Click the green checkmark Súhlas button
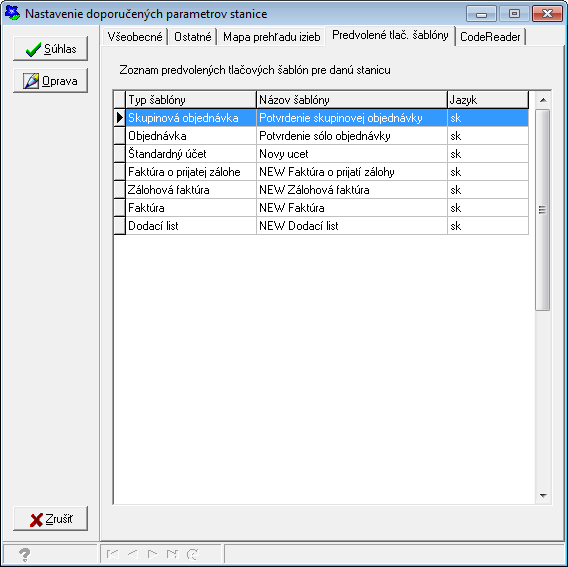Screen dimensions: 568x567 (50, 49)
